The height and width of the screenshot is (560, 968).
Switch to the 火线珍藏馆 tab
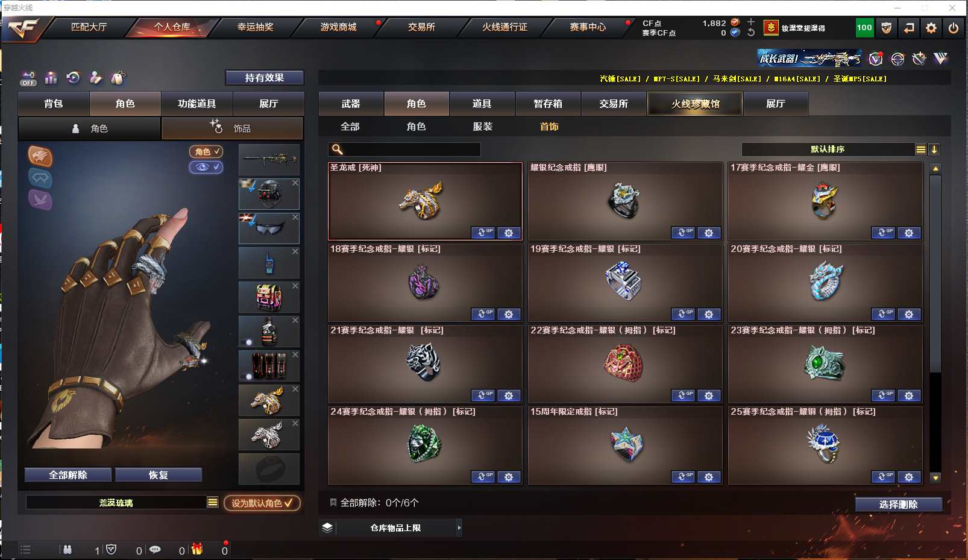pyautogui.click(x=695, y=104)
